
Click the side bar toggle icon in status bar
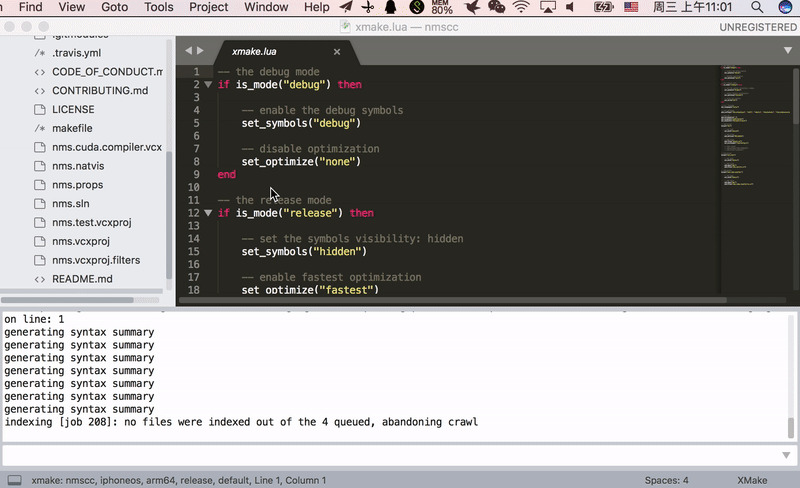(x=13, y=480)
